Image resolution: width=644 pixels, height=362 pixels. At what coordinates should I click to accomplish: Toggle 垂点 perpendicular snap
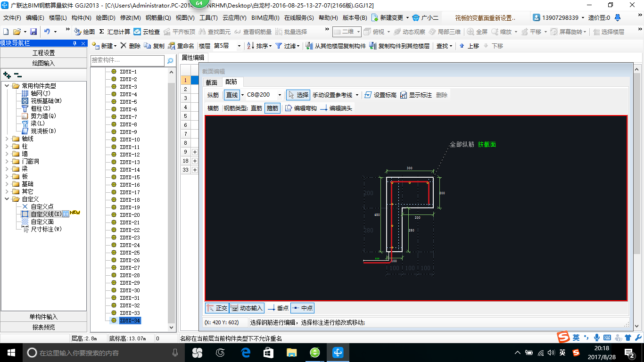[x=278, y=308]
